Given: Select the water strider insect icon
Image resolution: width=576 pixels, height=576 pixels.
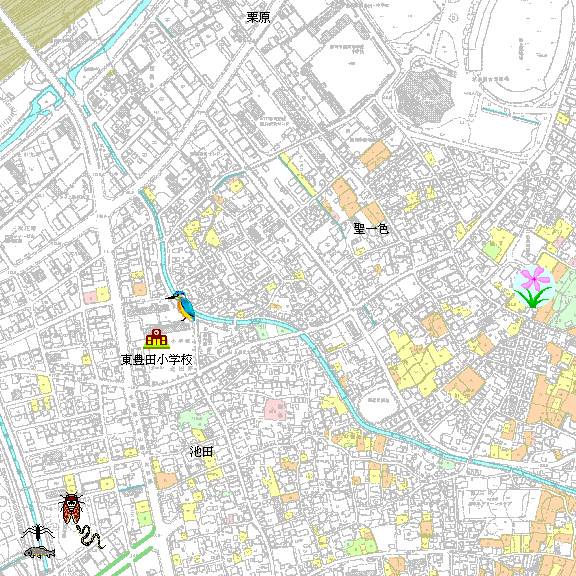Looking at the screenshot, I should pyautogui.click(x=37, y=533).
